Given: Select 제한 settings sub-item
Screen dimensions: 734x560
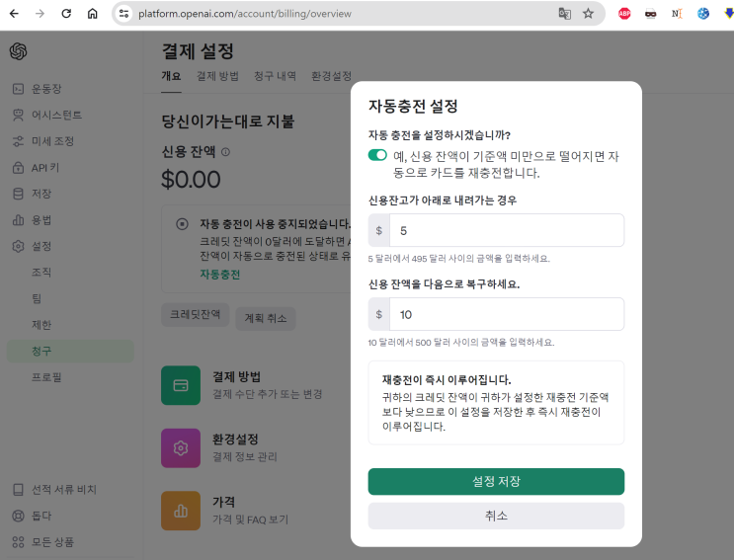Looking at the screenshot, I should pyautogui.click(x=41, y=325).
